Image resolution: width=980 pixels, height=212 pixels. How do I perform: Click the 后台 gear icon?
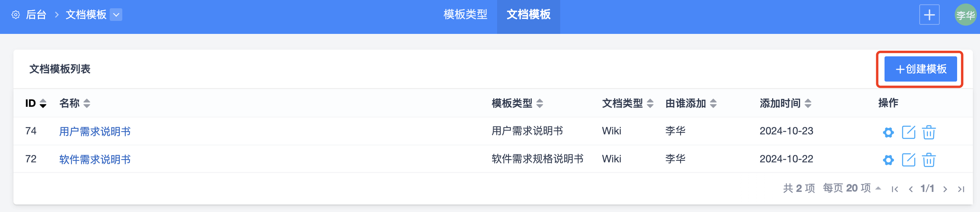(16, 15)
